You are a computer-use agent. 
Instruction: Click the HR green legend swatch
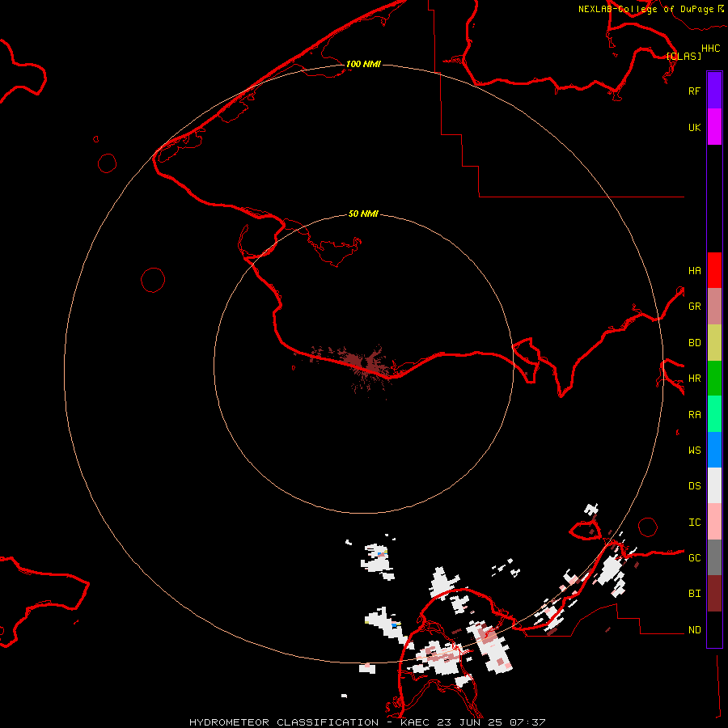point(714,378)
